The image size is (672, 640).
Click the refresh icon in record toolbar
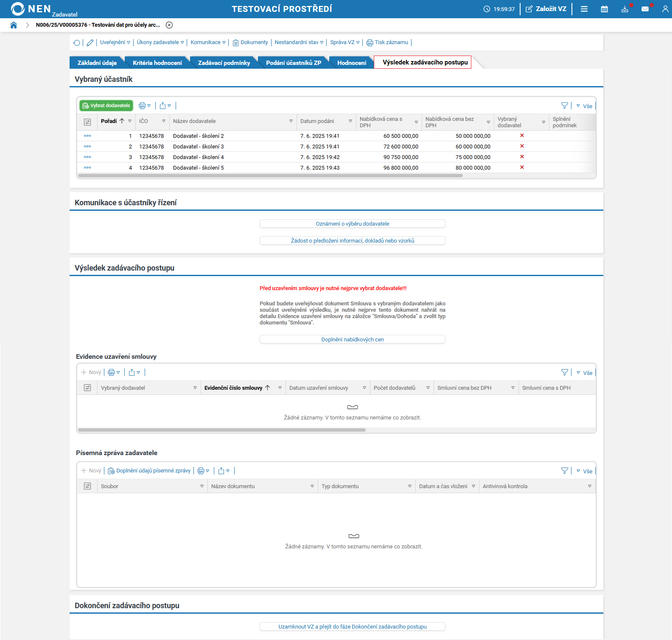pos(77,42)
